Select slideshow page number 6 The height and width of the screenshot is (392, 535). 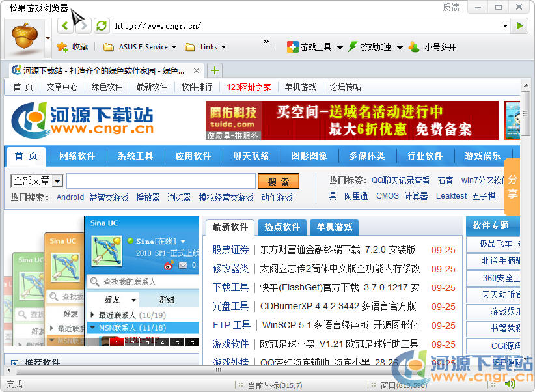tap(192, 343)
